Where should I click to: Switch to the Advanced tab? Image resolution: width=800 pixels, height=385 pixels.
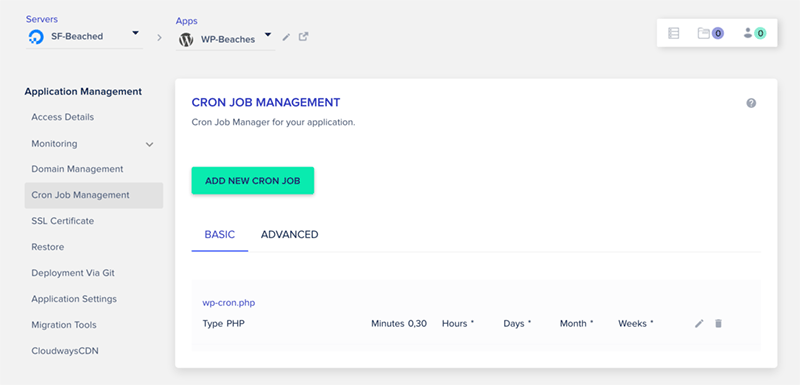(x=289, y=235)
